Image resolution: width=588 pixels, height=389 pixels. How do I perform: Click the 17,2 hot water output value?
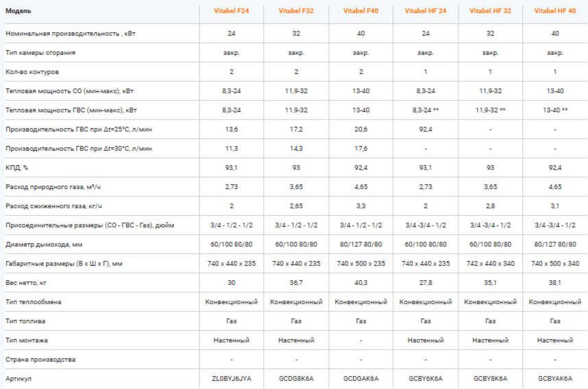coord(296,129)
